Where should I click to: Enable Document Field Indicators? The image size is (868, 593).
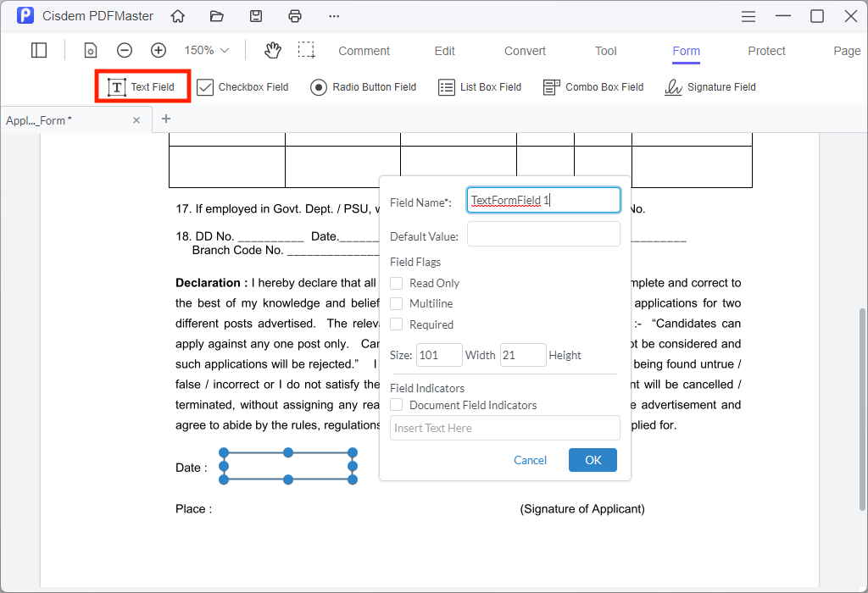coord(395,405)
